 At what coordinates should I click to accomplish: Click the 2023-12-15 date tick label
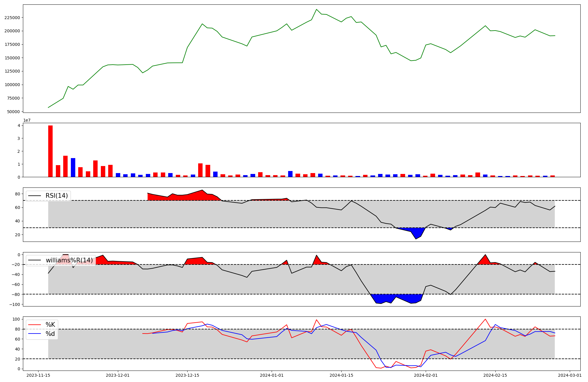[187, 375]
